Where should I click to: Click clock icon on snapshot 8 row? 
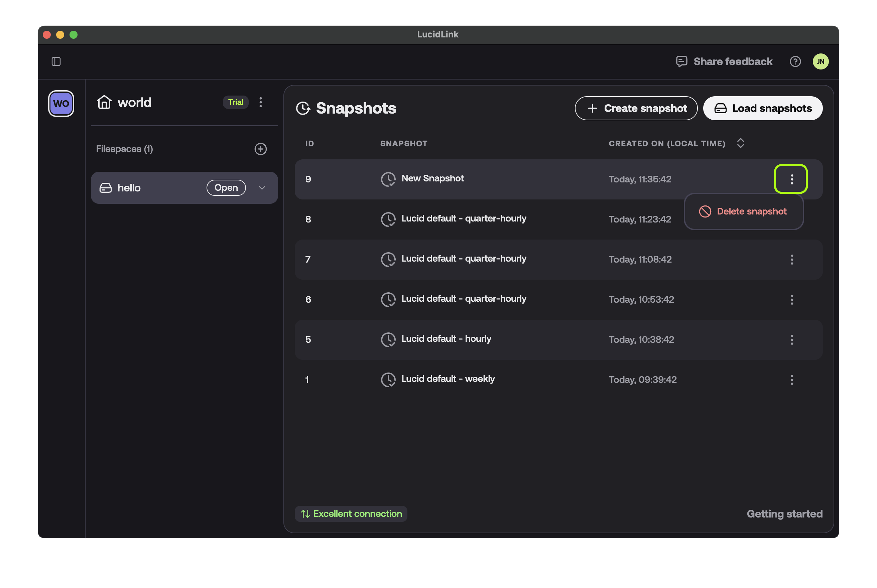pos(388,219)
